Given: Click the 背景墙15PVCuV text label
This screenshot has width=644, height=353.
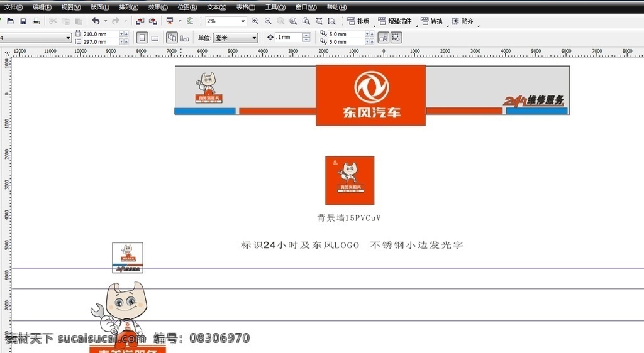Looking at the screenshot, I should 349,218.
